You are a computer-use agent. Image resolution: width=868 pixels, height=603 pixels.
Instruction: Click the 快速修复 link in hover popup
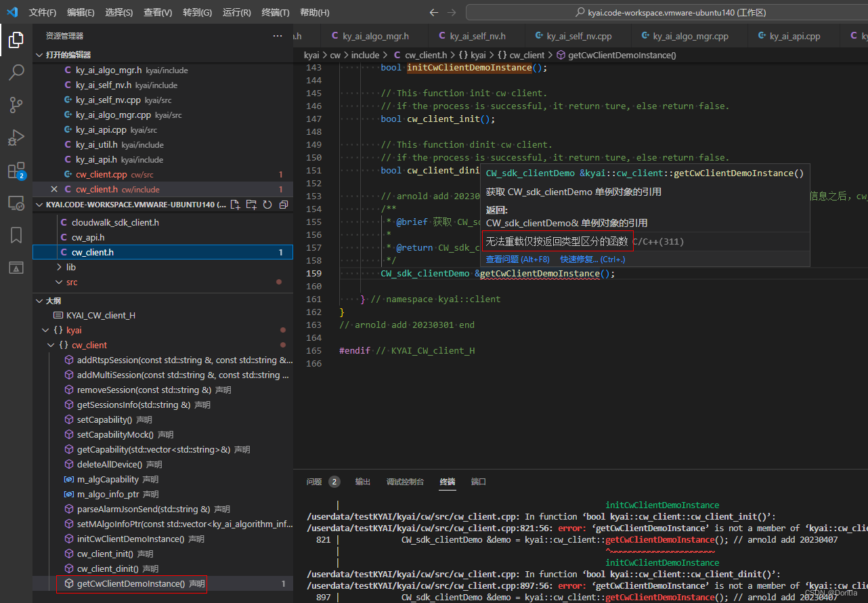pyautogui.click(x=592, y=259)
